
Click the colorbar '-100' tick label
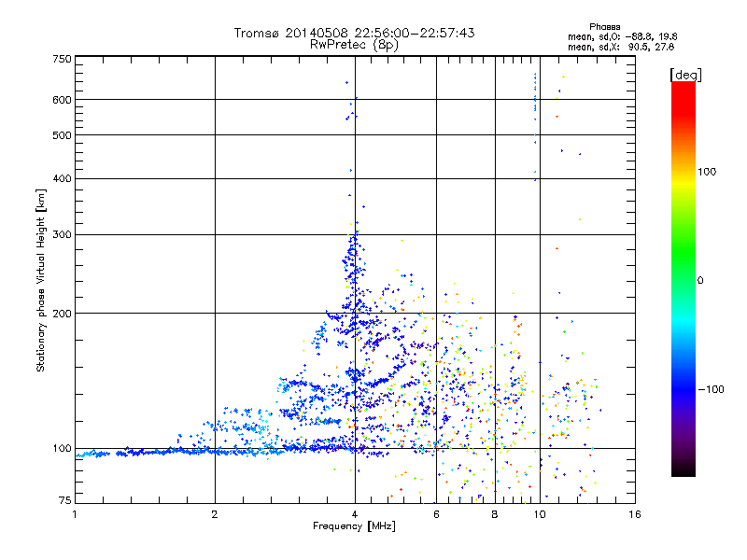point(711,389)
